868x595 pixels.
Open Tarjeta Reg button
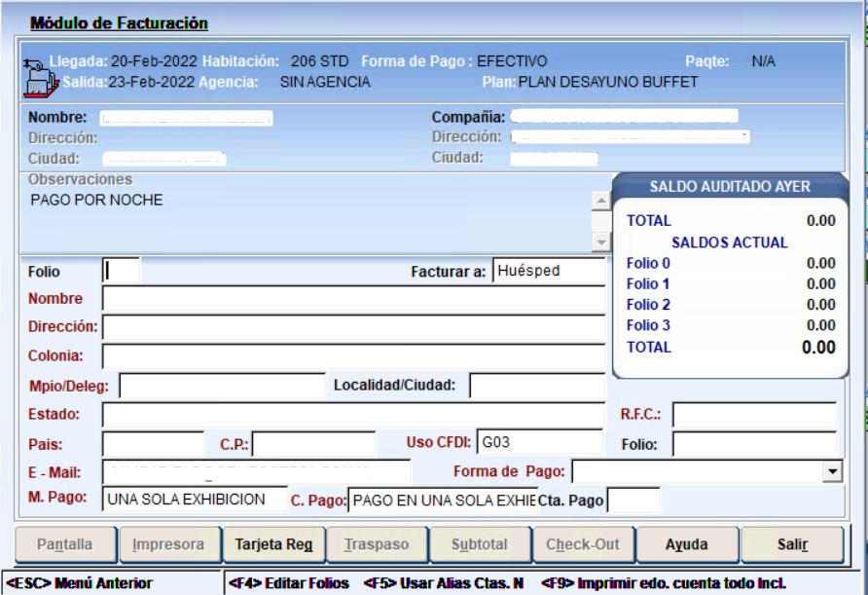click(x=273, y=544)
